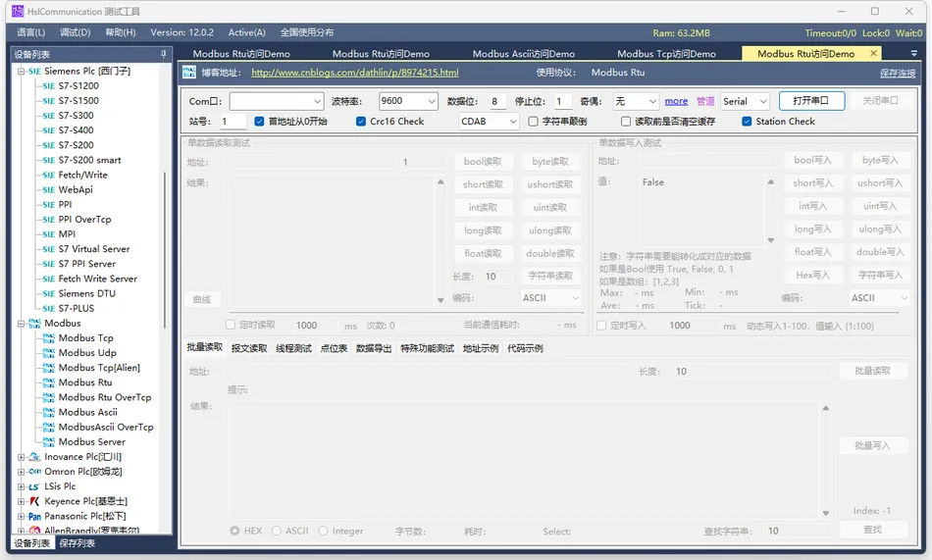
Task: Enable the 定时写入 checkbox
Action: (x=601, y=326)
